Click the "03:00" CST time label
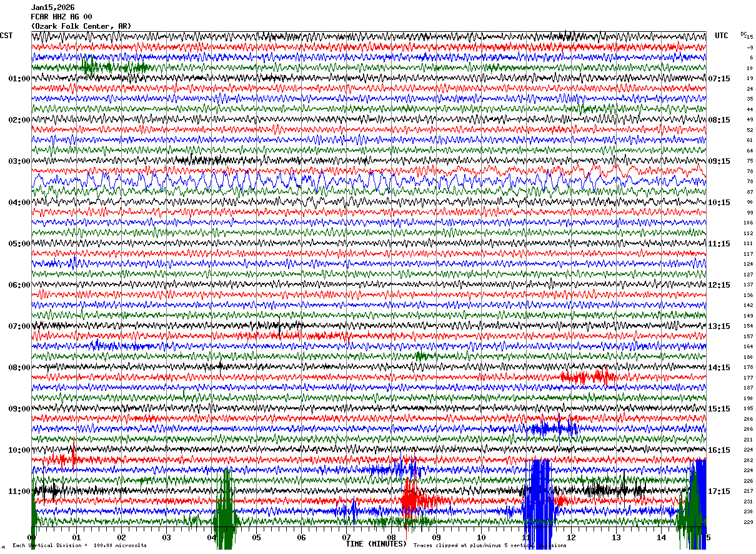 point(19,161)
